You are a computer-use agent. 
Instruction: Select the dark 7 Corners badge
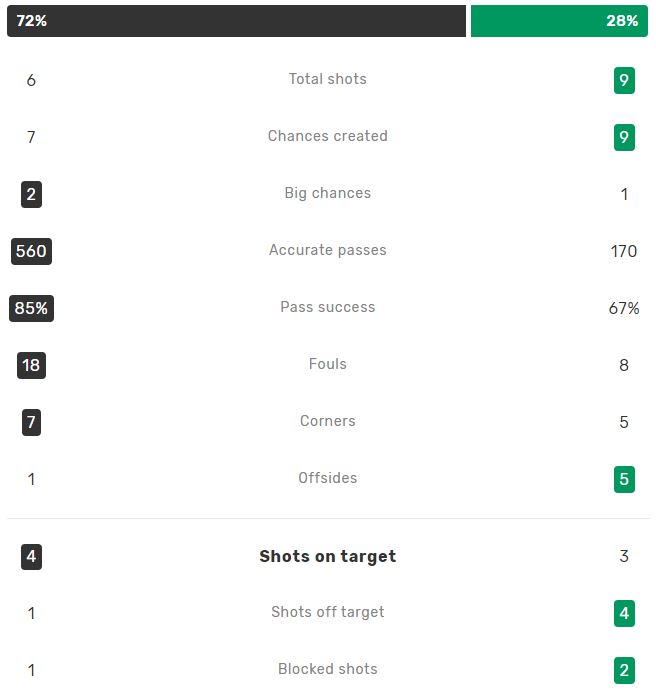tap(31, 422)
